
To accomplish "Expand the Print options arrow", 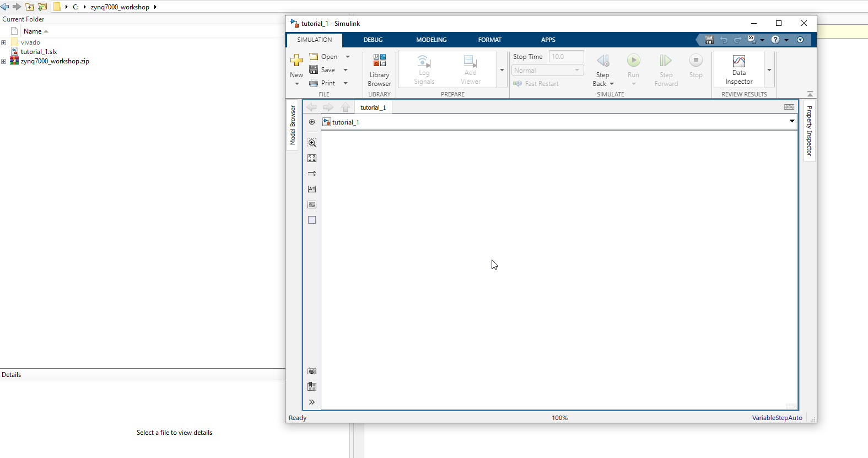I will pyautogui.click(x=346, y=83).
